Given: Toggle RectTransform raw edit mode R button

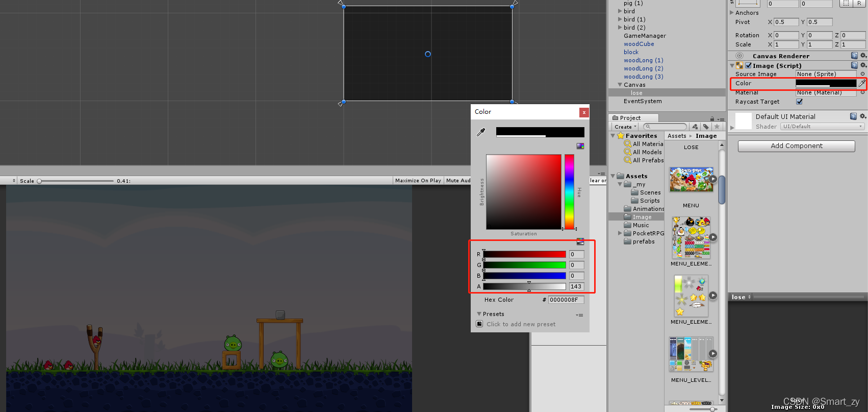Looking at the screenshot, I should (859, 4).
